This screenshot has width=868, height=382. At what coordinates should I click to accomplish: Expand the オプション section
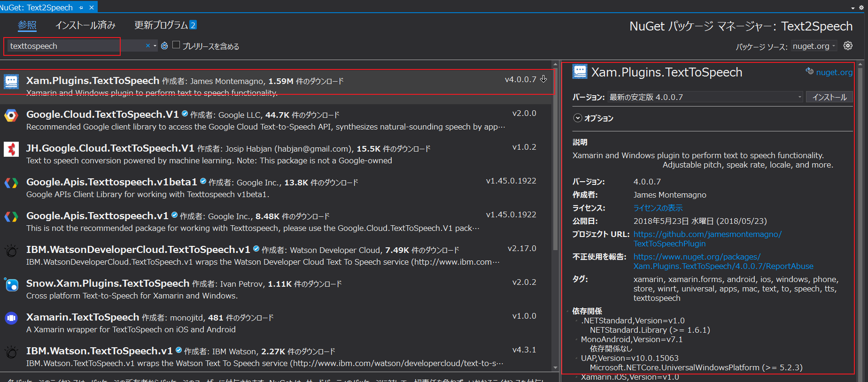[x=578, y=118]
